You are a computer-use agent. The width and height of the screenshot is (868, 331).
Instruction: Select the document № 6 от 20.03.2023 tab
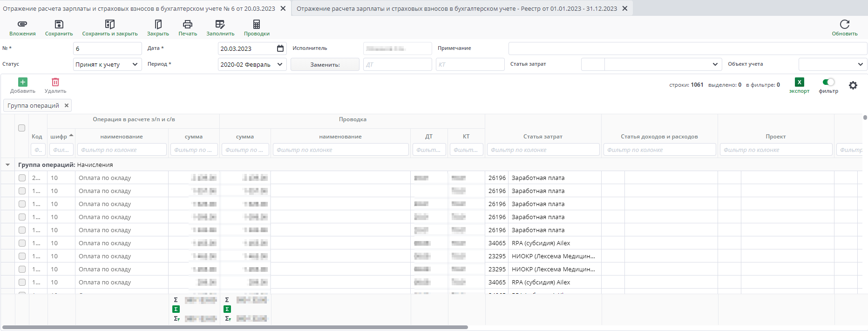[x=139, y=8]
